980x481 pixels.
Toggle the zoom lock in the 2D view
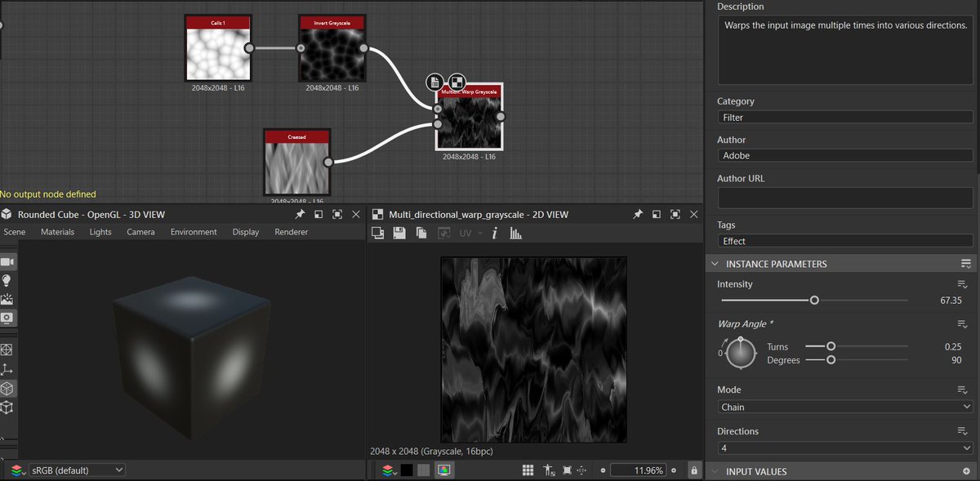693,470
